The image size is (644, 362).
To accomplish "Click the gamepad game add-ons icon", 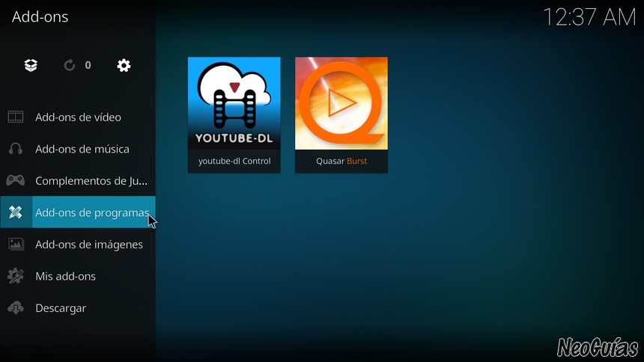I will [16, 180].
